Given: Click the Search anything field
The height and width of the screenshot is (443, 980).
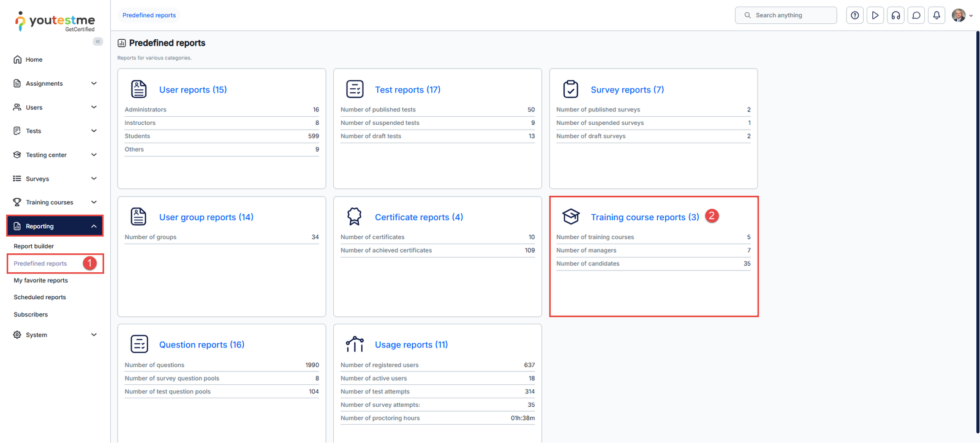Looking at the screenshot, I should [x=790, y=15].
